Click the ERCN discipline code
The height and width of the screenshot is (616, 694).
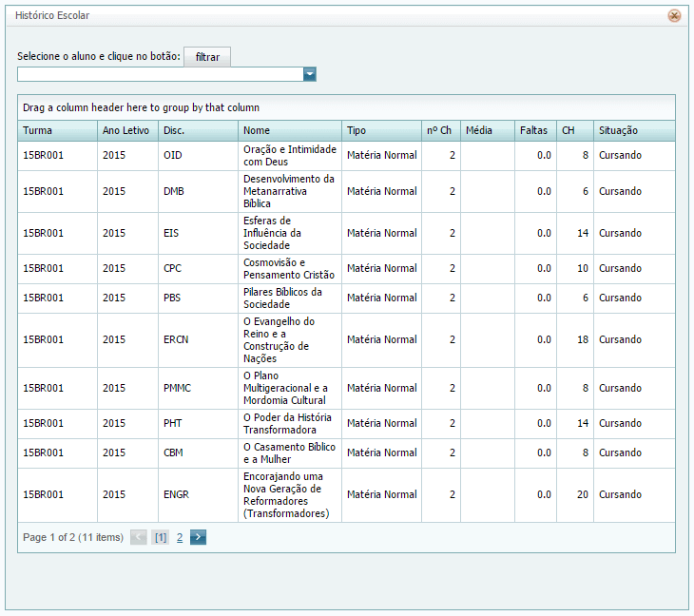tap(176, 339)
